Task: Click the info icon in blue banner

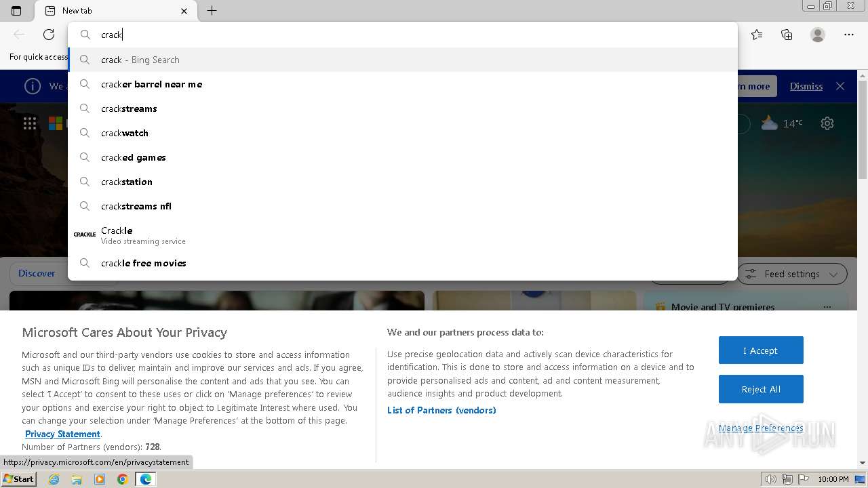Action: coord(33,86)
